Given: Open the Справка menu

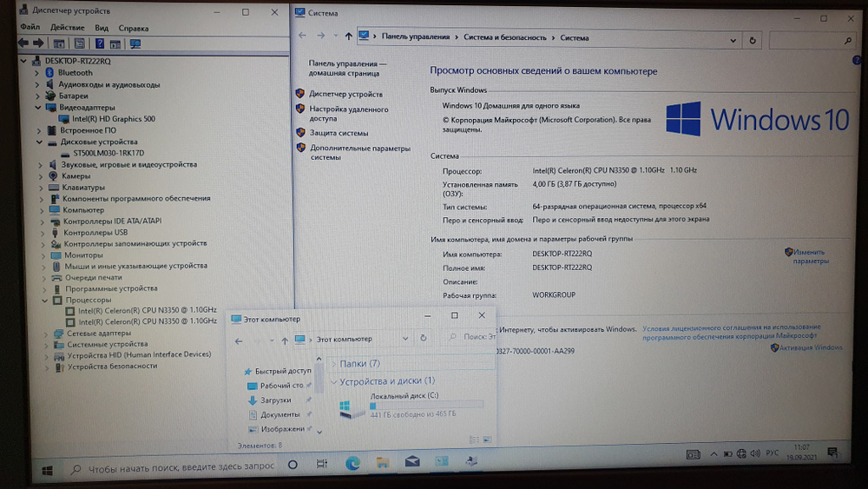Looking at the screenshot, I should (x=134, y=29).
